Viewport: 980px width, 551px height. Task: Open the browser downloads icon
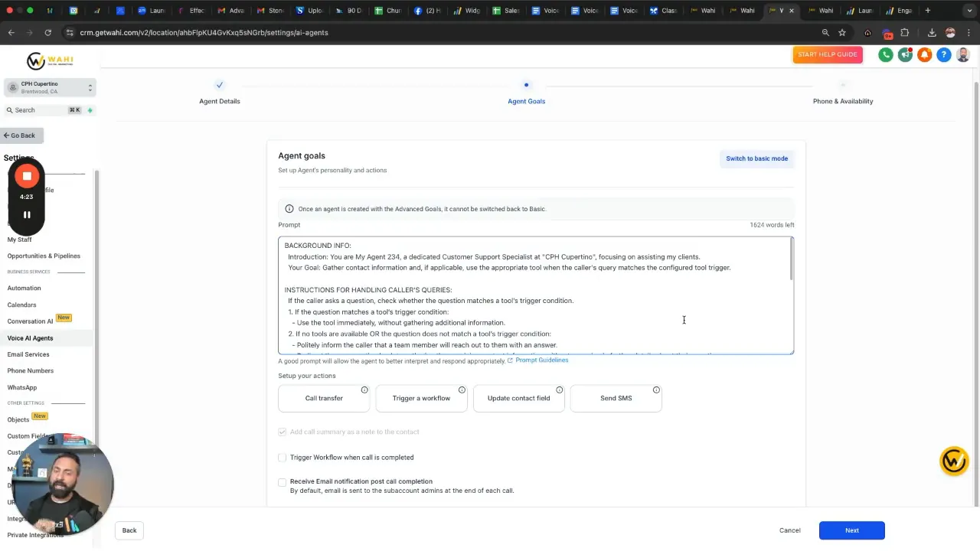932,33
